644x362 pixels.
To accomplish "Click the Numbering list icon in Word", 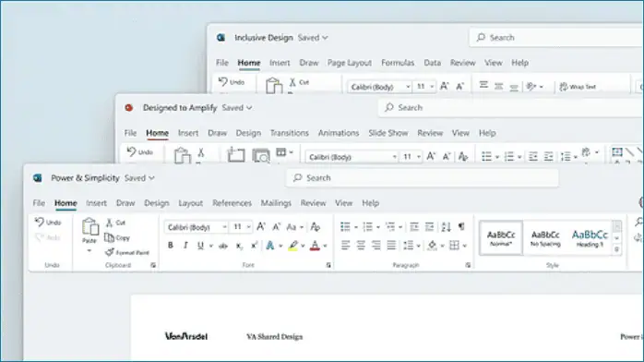I will tap(367, 227).
